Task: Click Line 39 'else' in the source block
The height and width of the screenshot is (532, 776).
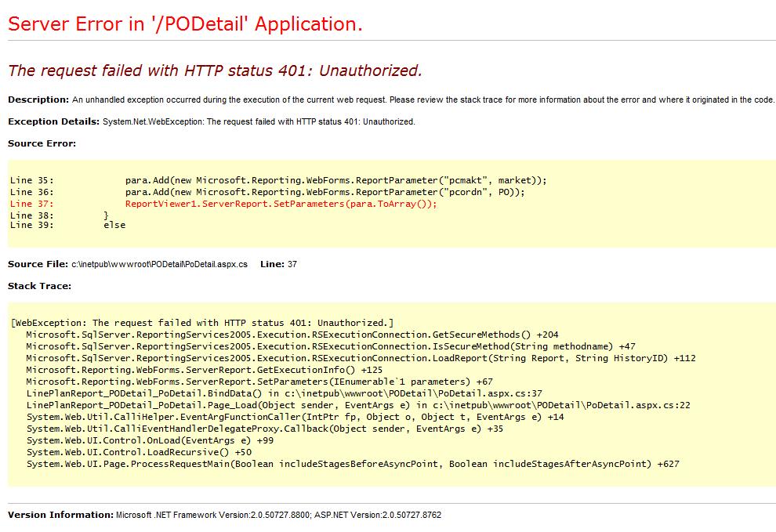Action: (x=114, y=226)
